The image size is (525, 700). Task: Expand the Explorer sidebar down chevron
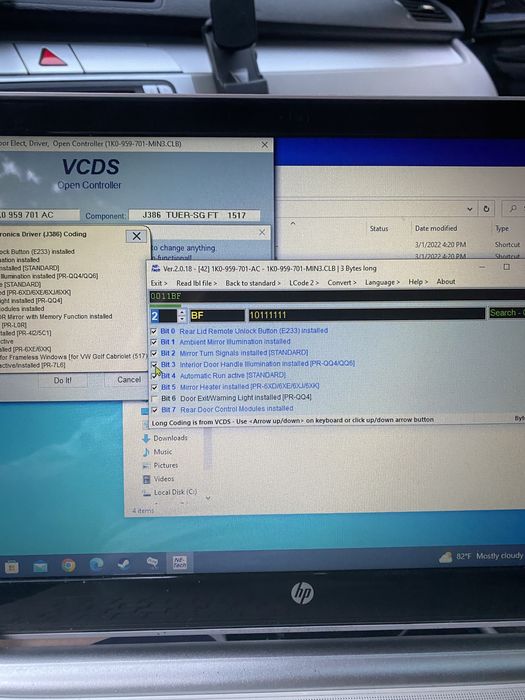(208, 498)
